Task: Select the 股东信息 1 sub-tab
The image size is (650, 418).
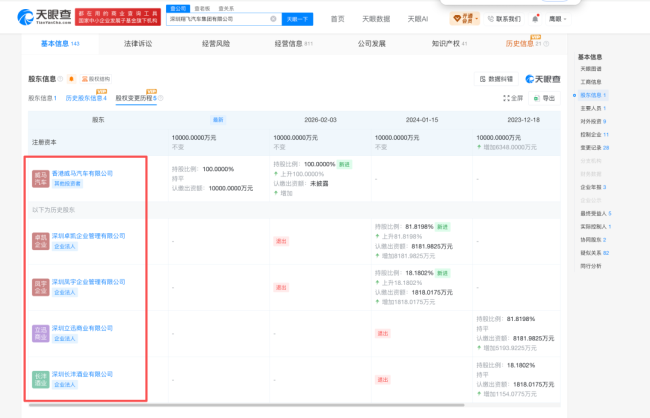Action: click(42, 98)
